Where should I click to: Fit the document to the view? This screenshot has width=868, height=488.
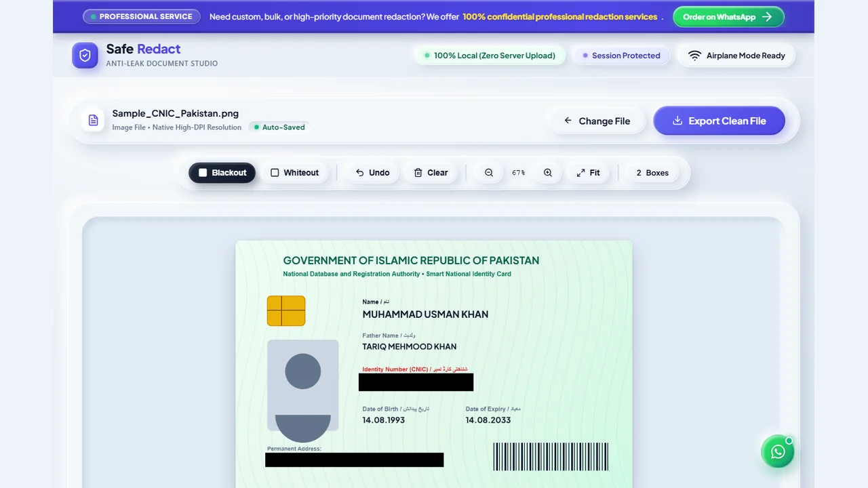(x=588, y=173)
